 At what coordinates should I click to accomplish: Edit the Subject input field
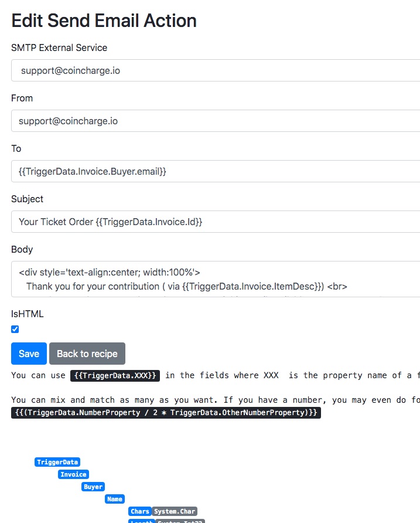point(216,222)
